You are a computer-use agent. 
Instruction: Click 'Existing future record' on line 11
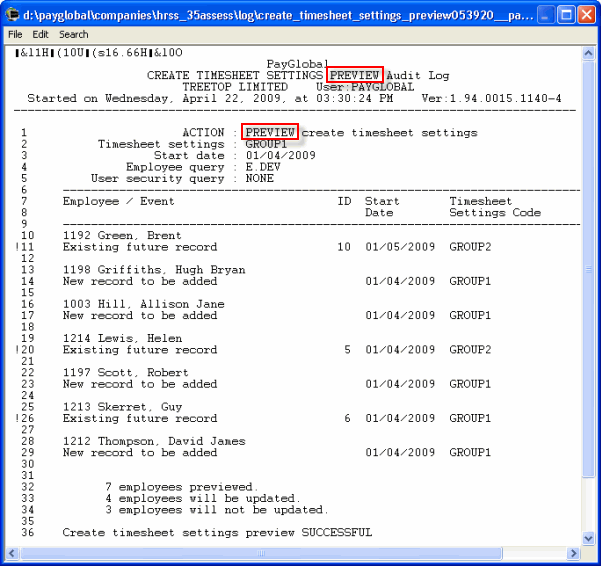coord(140,247)
